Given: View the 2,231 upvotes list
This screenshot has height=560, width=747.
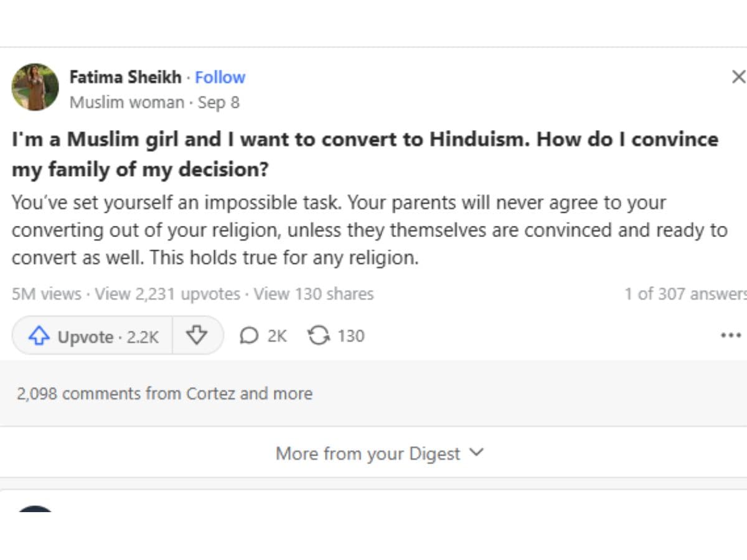Looking at the screenshot, I should tap(167, 294).
